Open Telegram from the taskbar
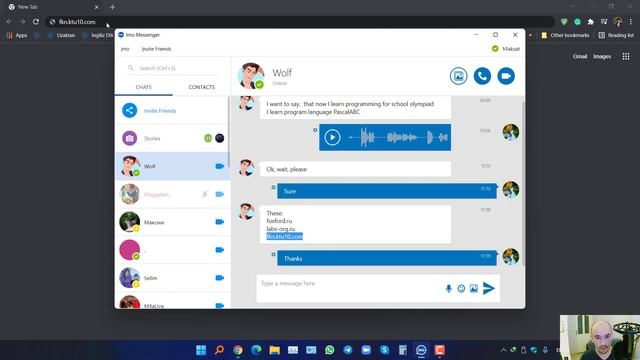This screenshot has height=360, width=640. click(x=348, y=350)
